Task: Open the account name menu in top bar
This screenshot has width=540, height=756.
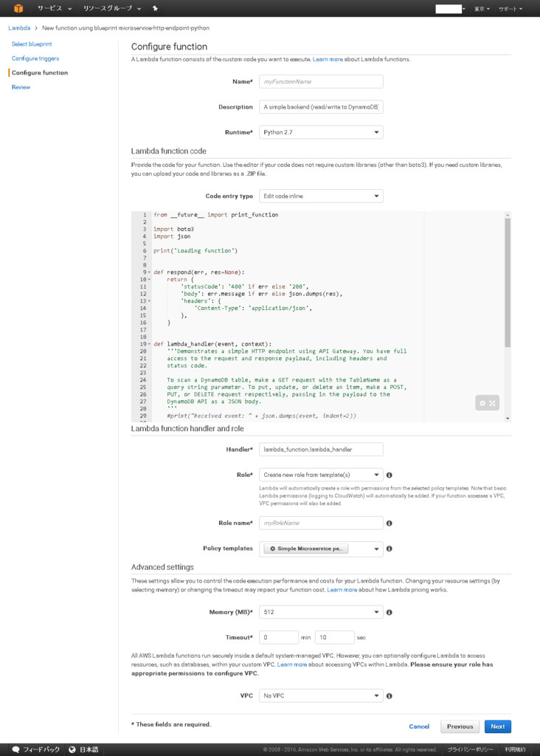Action: [451, 9]
